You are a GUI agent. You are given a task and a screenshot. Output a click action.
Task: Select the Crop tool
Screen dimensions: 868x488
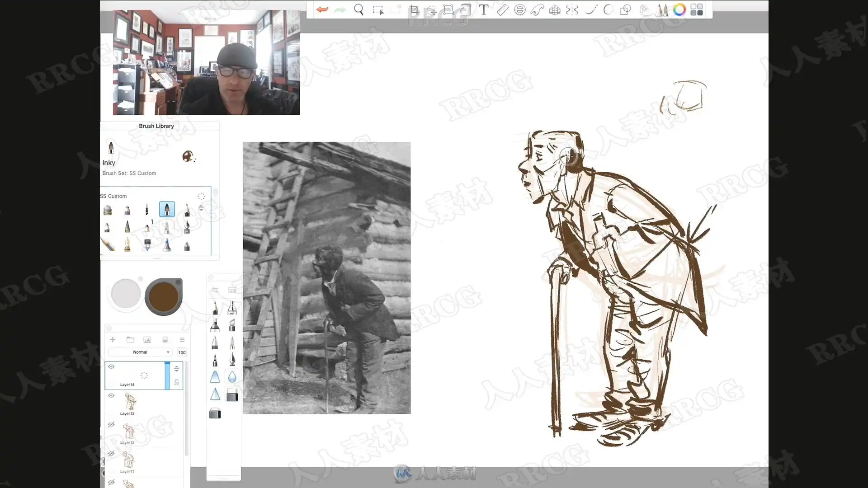[414, 9]
